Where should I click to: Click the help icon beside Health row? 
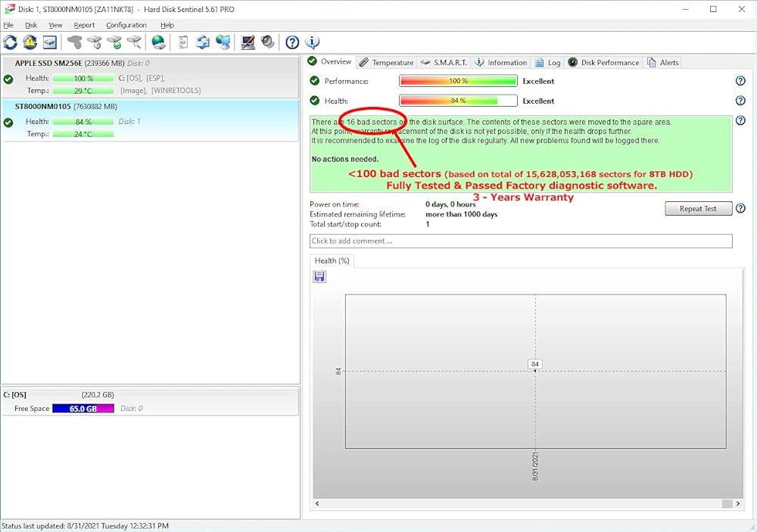tap(740, 101)
